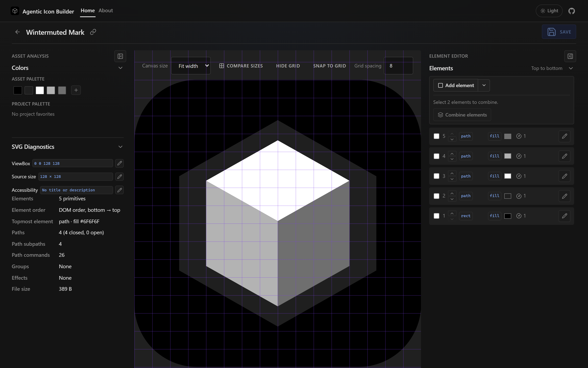
Task: Edit element 2 path with pencil icon
Action: (x=565, y=196)
